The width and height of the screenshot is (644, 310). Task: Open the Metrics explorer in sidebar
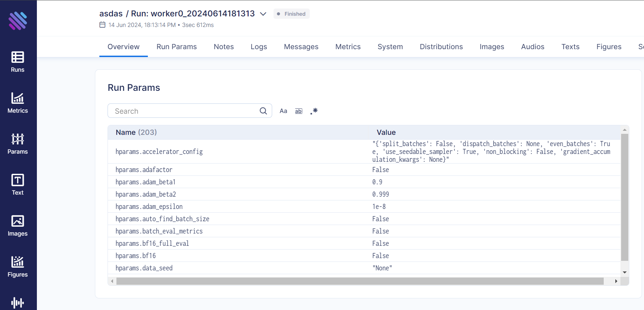(x=18, y=103)
